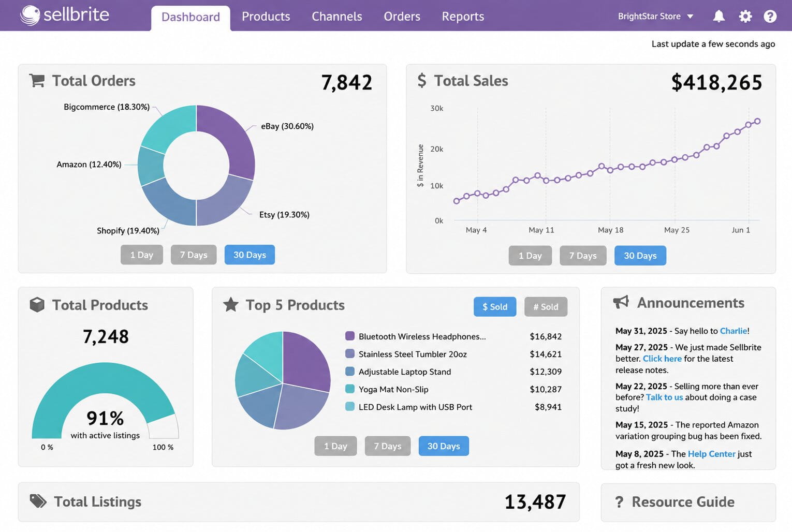Click the last data point on sales chart

[757, 121]
